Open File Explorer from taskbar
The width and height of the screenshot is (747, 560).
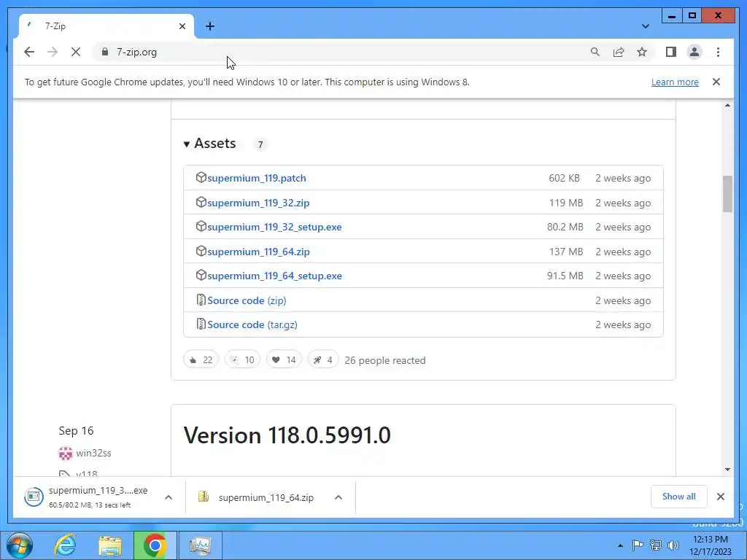110,545
